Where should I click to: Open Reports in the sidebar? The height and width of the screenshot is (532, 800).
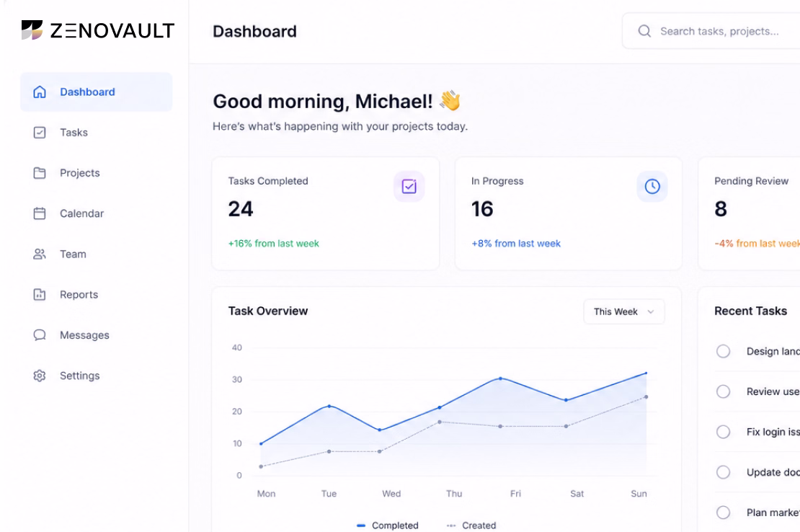point(97,294)
